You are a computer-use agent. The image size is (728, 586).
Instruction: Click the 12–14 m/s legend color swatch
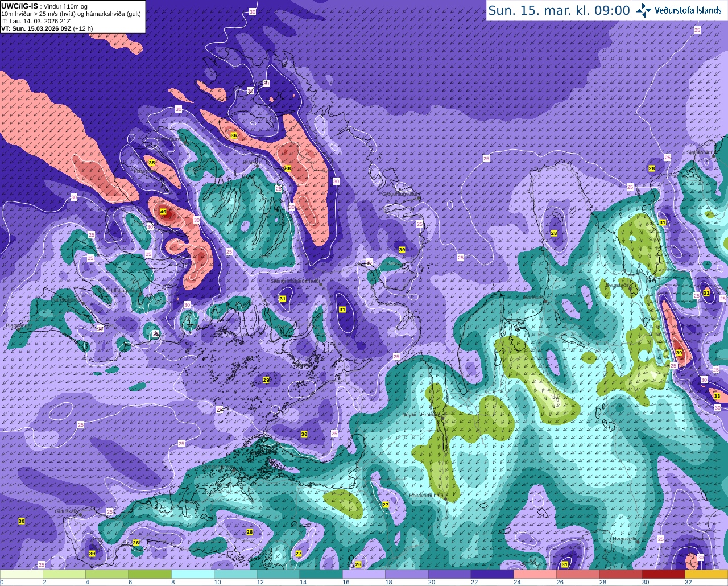(278, 574)
